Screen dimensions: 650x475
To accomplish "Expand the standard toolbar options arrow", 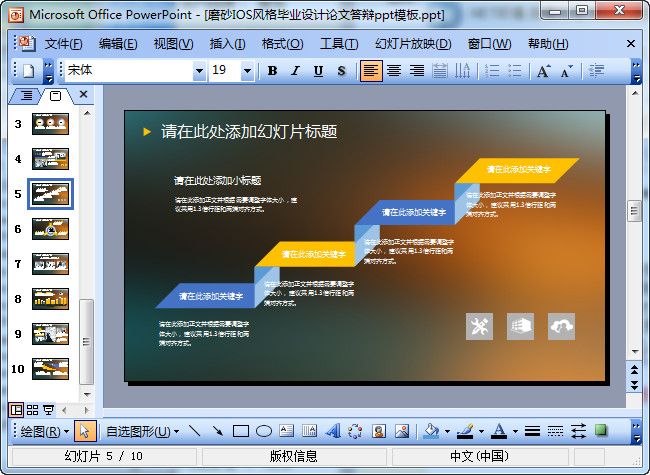I will (x=49, y=71).
